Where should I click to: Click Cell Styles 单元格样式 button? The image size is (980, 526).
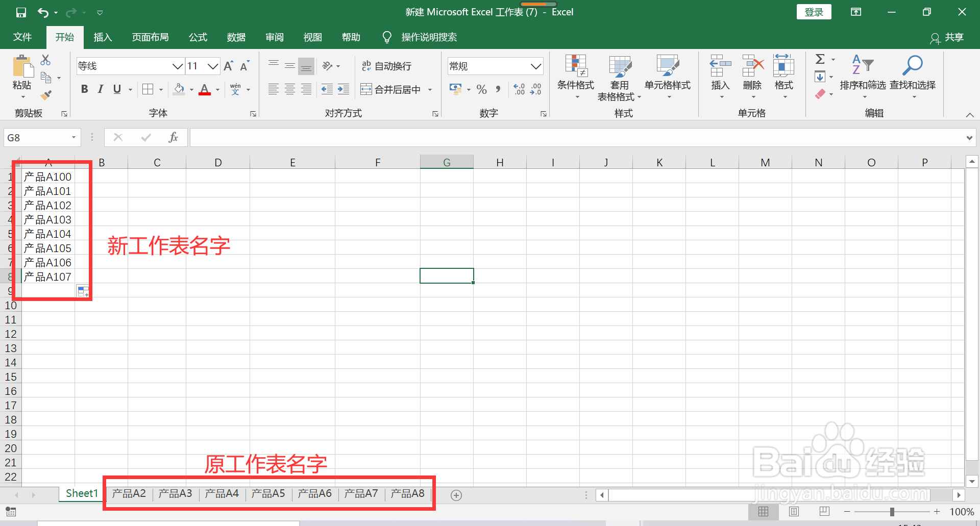point(668,77)
